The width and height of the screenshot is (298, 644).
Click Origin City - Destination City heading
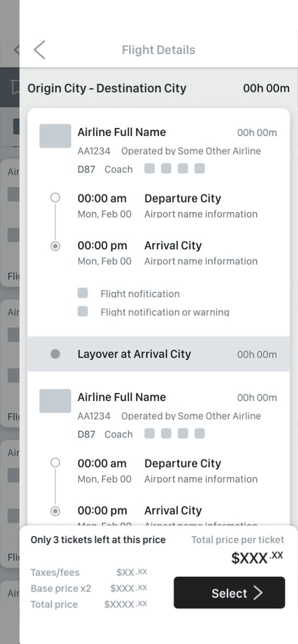pos(107,88)
